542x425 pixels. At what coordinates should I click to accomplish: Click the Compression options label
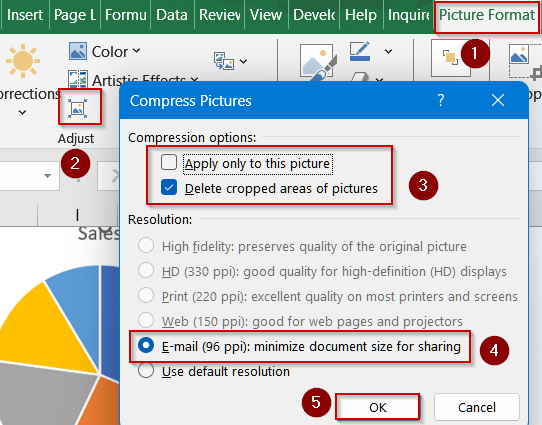click(192, 138)
